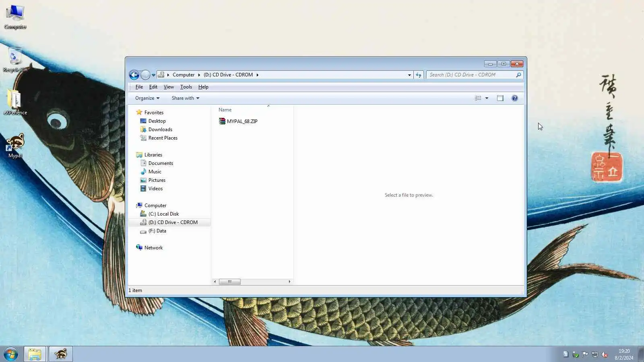Open the File menu
This screenshot has width=644, height=362.
coord(139,87)
